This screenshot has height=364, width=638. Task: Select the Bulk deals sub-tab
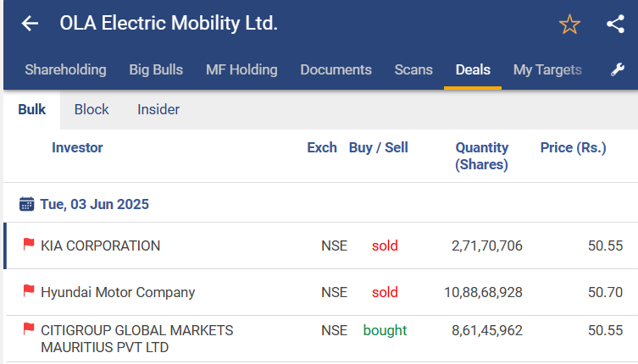(x=32, y=109)
